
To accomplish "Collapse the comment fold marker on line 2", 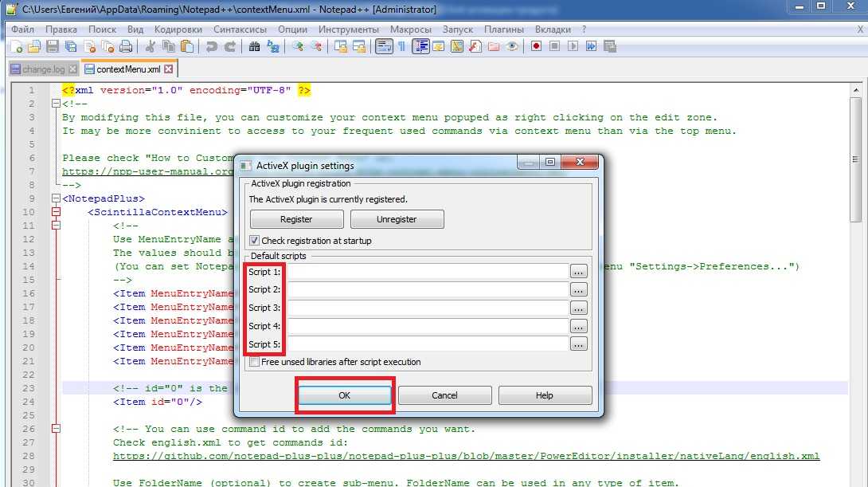I will (56, 104).
